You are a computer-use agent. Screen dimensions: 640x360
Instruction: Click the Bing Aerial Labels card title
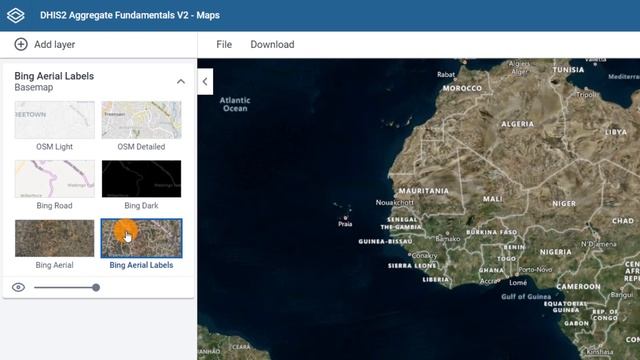tap(54, 76)
